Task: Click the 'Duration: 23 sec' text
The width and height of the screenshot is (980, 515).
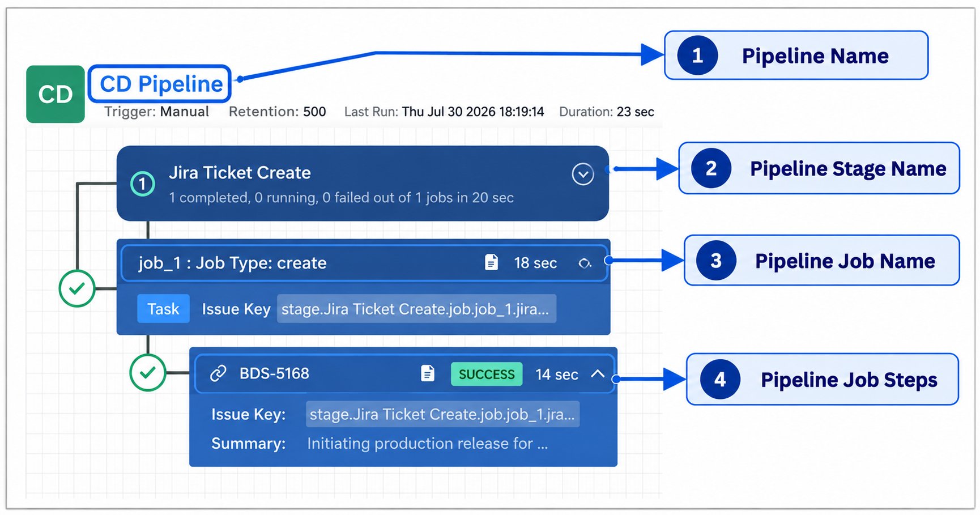Action: 607,112
